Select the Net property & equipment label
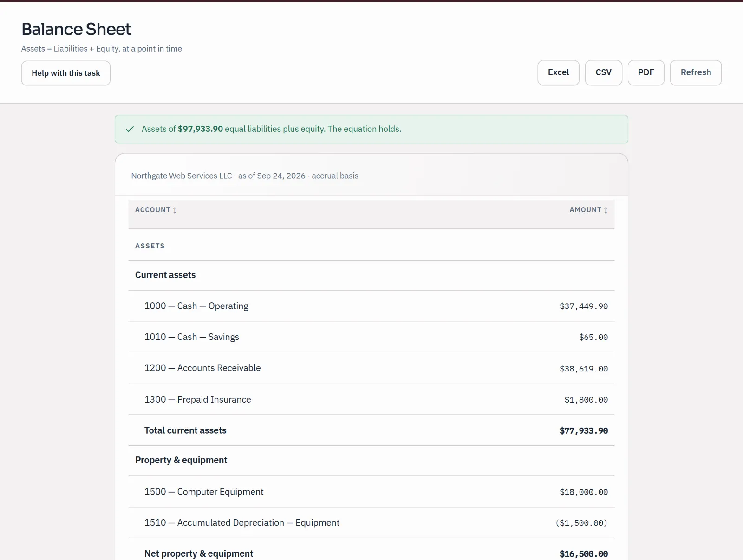Viewport: 743px width, 560px height. pyautogui.click(x=199, y=553)
